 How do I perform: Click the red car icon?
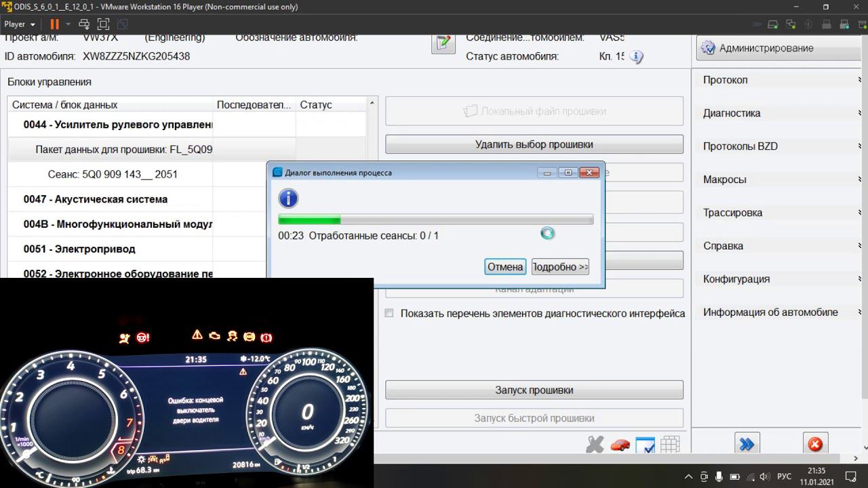[620, 445]
